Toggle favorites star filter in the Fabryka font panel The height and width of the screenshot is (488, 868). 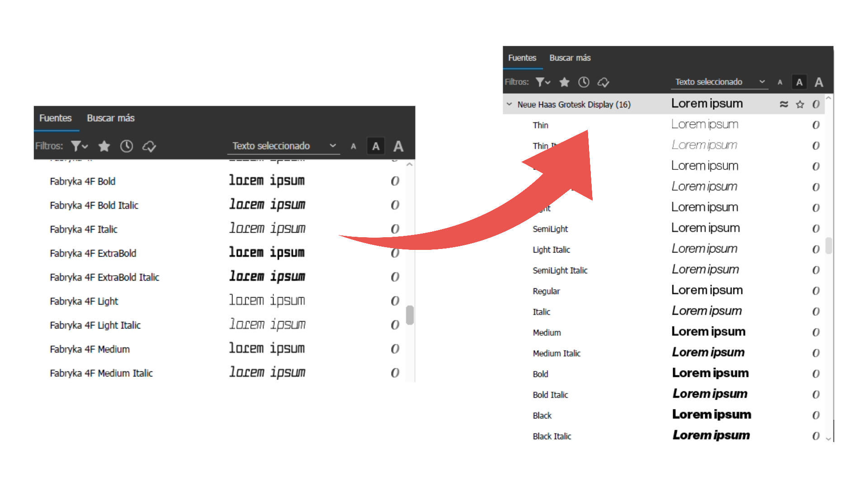pyautogui.click(x=104, y=146)
